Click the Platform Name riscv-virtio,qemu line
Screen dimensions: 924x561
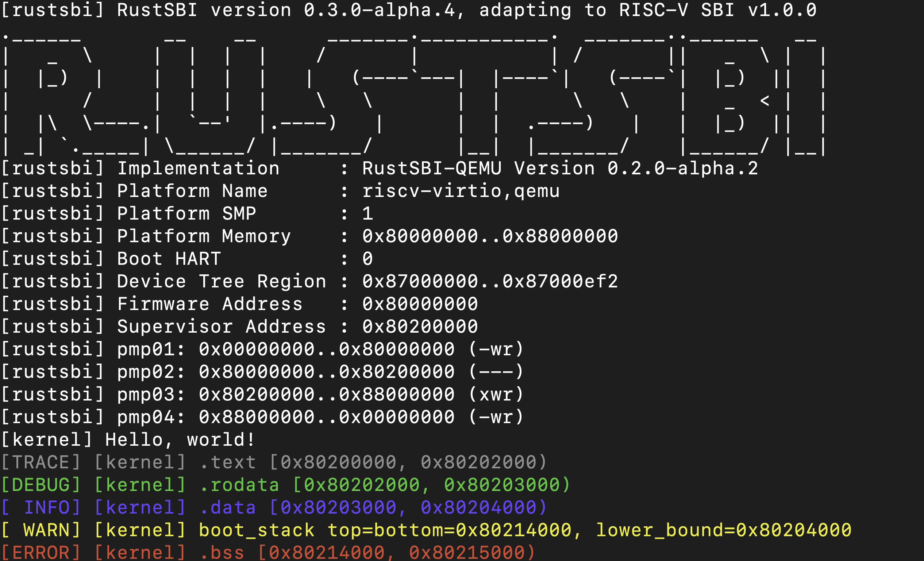coord(281,191)
